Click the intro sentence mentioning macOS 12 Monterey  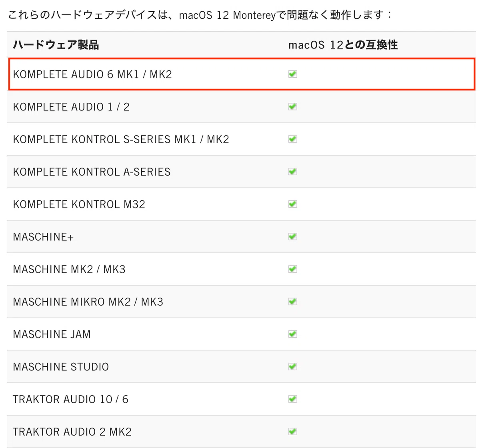coord(200,15)
